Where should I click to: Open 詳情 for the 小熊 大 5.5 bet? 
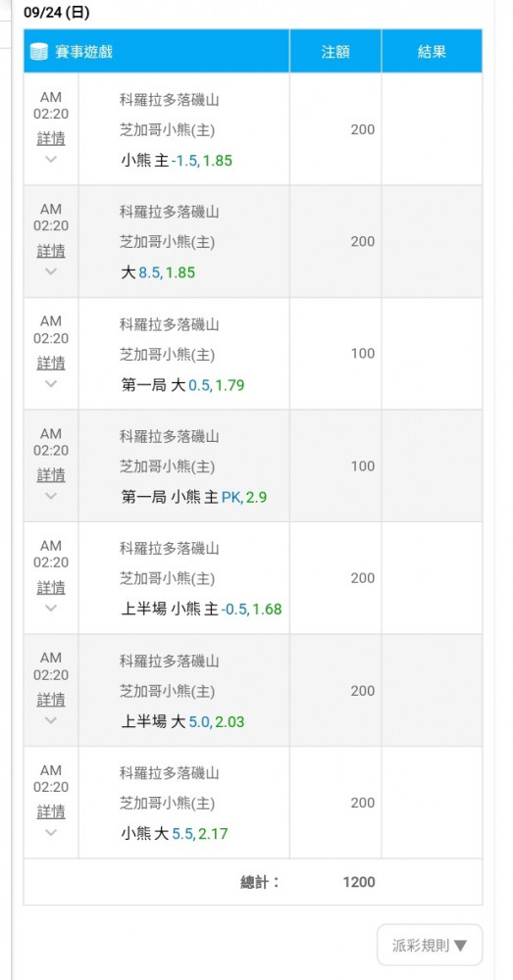51,811
